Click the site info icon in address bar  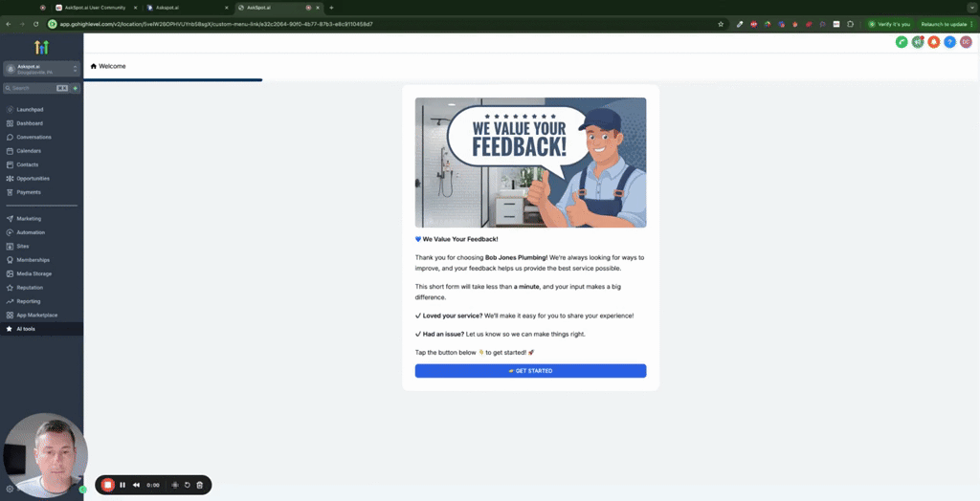click(x=53, y=24)
